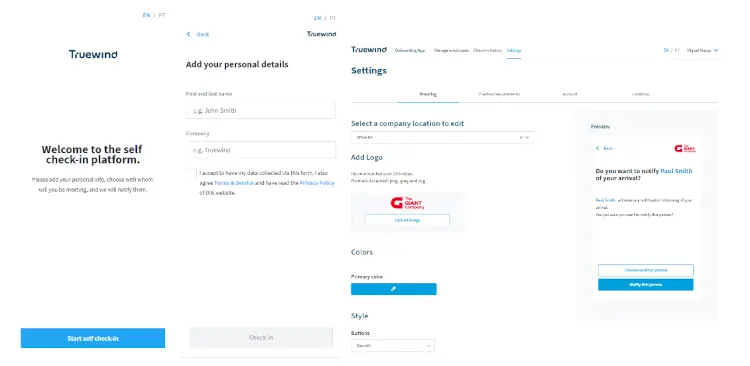Screen dimensions: 750x366
Task: Click the Truewind logo on the welcome screen
Action: (93, 54)
